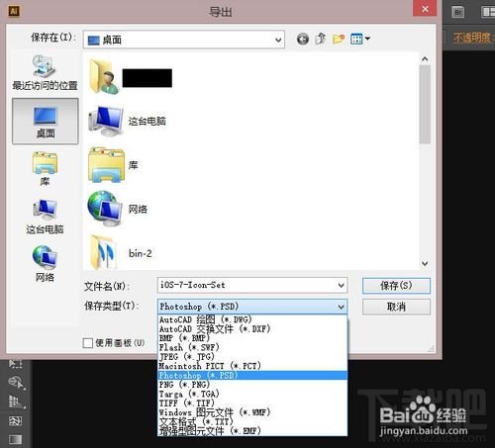Image resolution: width=495 pixels, height=448 pixels.
Task: Open the view menu icon
Action: click(360, 39)
